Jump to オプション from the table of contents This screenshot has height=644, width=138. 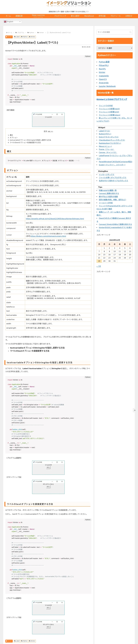[14, 137]
